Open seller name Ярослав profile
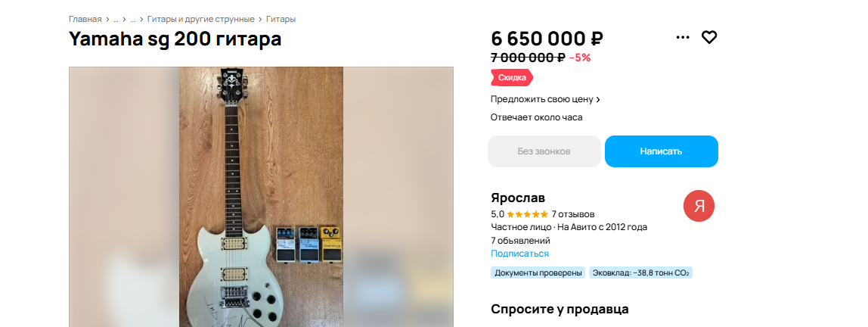Screen dimensions: 868x327 [518, 198]
